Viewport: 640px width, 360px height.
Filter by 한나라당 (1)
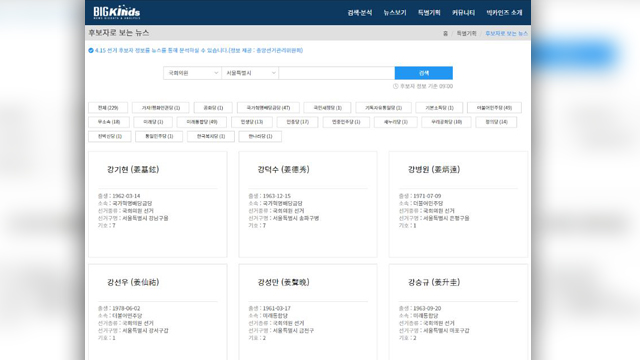260,136
